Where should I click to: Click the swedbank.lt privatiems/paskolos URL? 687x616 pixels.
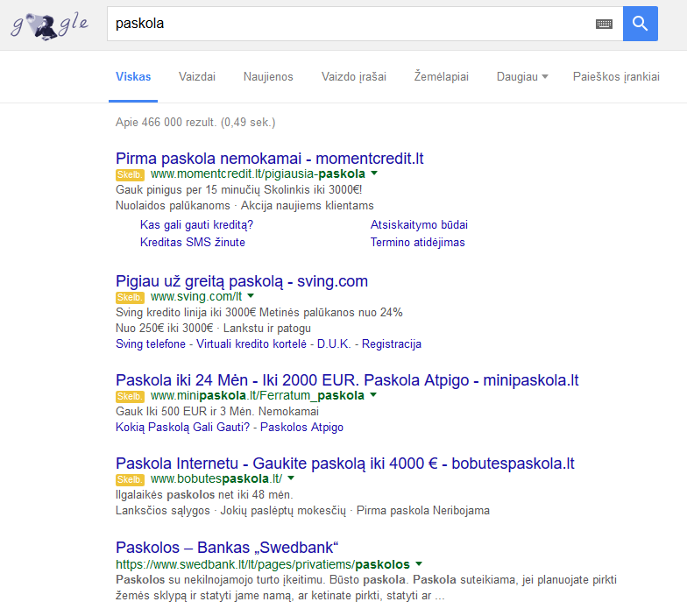coord(263,564)
